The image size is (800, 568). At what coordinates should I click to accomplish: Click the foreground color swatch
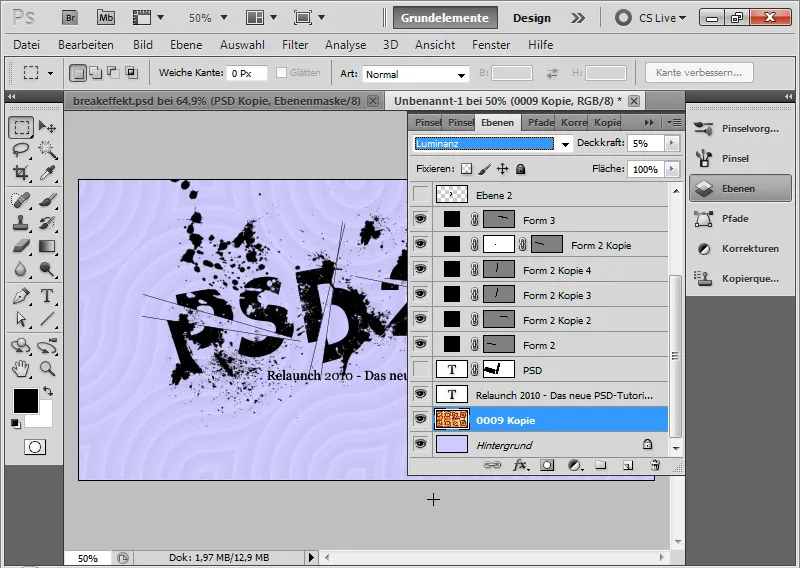click(25, 401)
